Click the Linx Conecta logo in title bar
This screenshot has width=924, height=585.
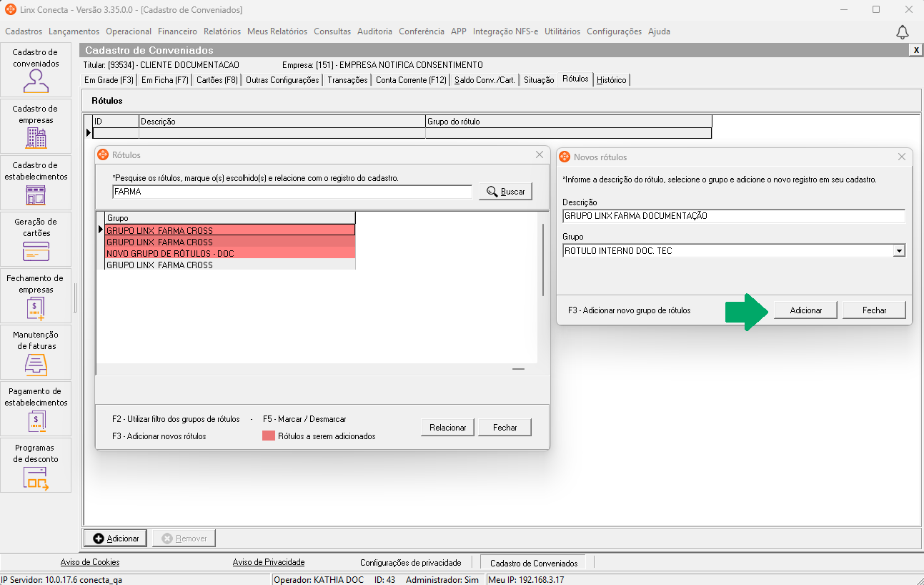(11, 9)
